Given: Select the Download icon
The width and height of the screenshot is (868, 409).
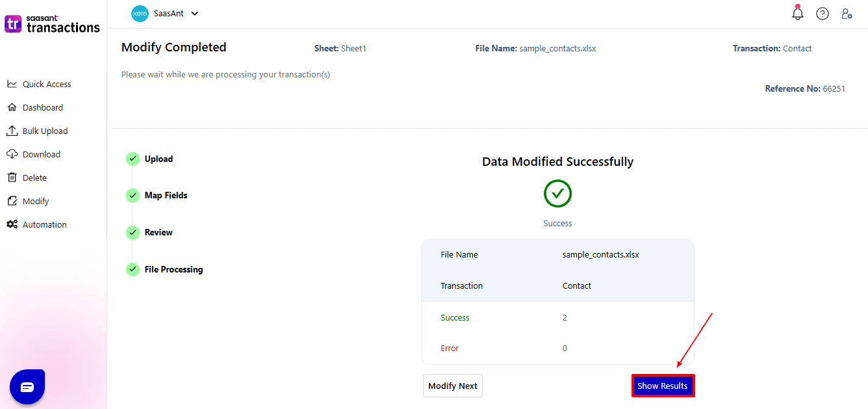Looking at the screenshot, I should click(x=13, y=153).
